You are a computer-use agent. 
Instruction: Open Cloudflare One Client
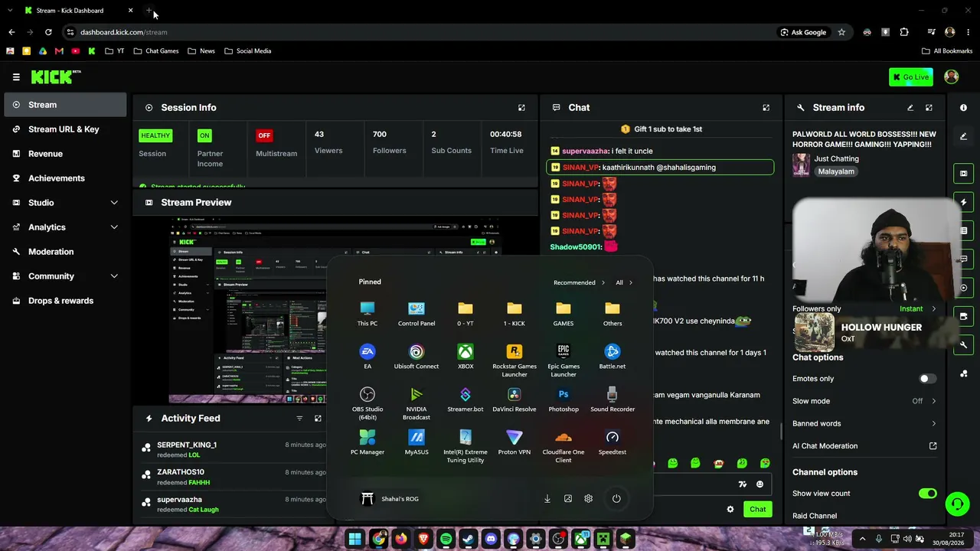pos(563,445)
